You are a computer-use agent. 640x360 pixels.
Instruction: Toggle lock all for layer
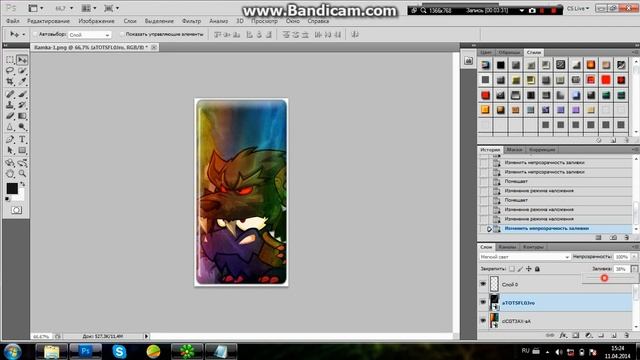coord(538,269)
